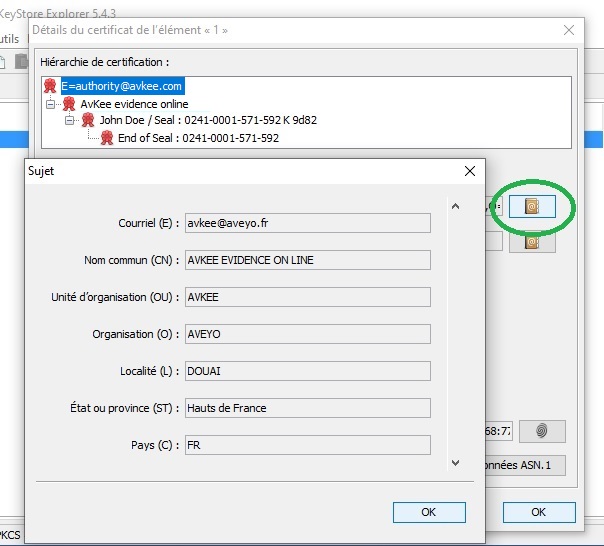
Task: Select the certificate icon beside John Doe / Seal
Action: coord(88,120)
